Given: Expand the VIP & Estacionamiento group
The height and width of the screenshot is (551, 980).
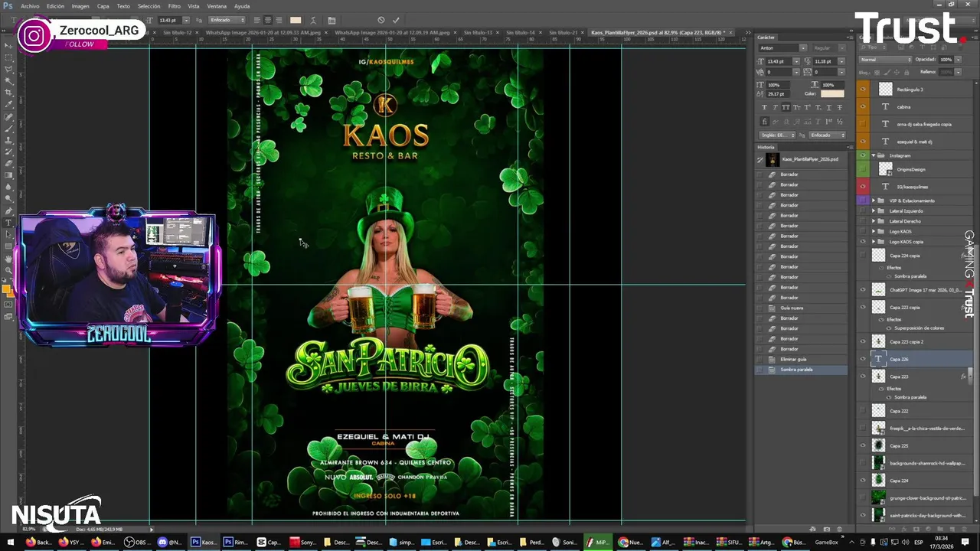Looking at the screenshot, I should click(x=874, y=201).
